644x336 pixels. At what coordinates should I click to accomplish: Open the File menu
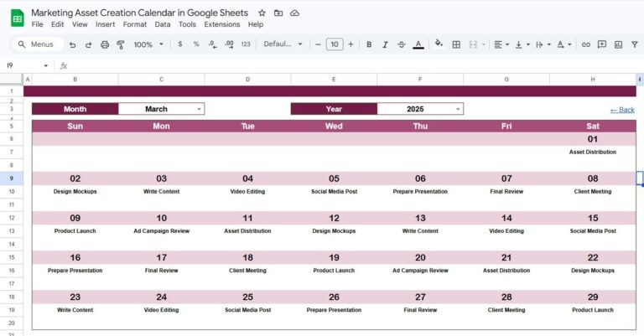pos(38,24)
